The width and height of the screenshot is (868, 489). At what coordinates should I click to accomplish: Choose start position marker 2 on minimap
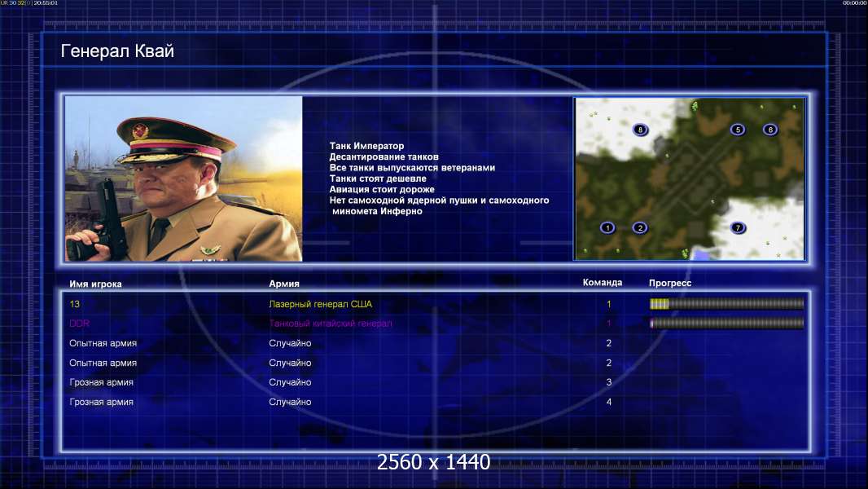640,227
